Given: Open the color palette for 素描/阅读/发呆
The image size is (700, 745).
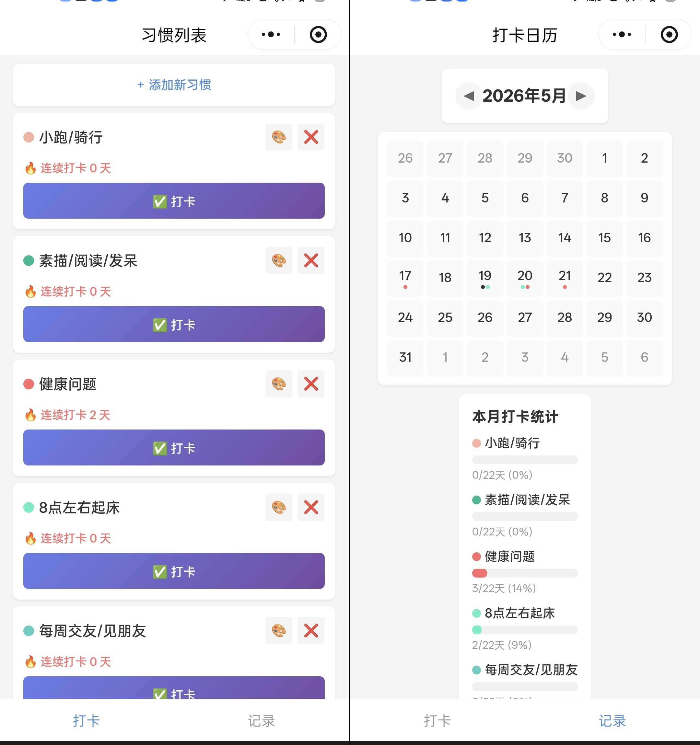Looking at the screenshot, I should (279, 260).
